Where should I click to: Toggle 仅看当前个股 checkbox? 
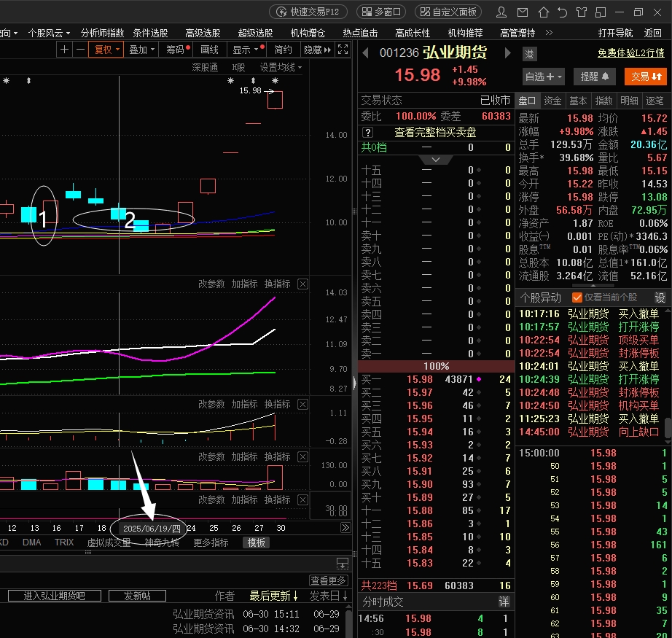coord(577,297)
